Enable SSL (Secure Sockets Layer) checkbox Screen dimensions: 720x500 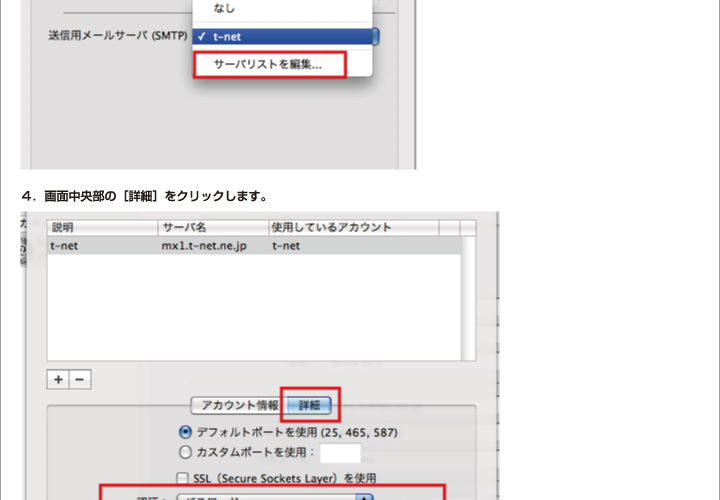click(x=182, y=478)
